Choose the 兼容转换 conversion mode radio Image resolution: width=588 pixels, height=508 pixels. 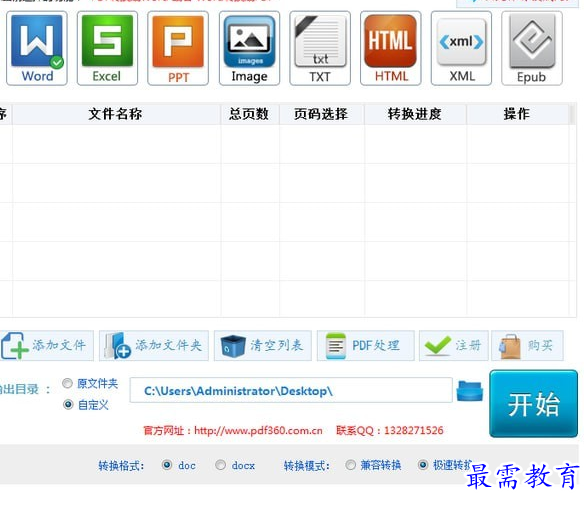pyautogui.click(x=350, y=465)
